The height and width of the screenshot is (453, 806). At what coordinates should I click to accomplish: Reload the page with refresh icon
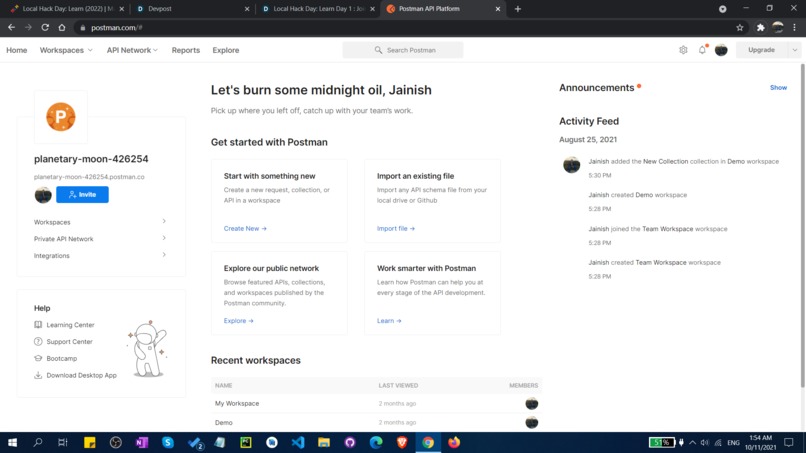(x=45, y=27)
